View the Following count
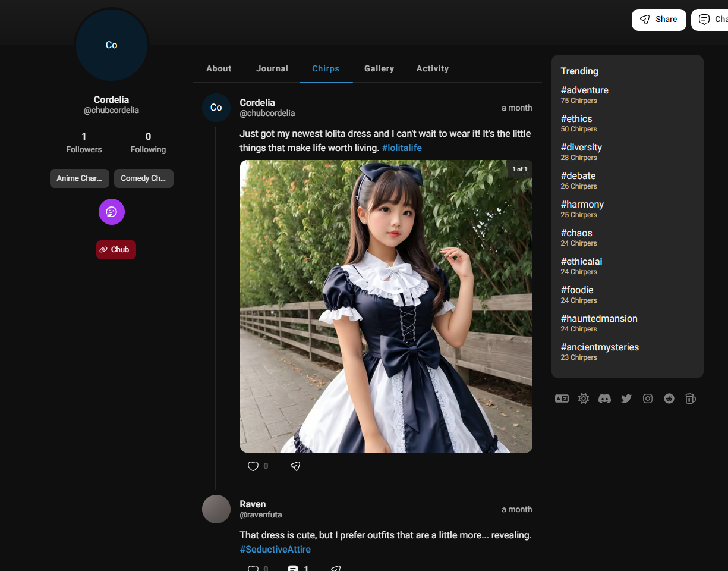Image resolution: width=728 pixels, height=571 pixels. (148, 143)
